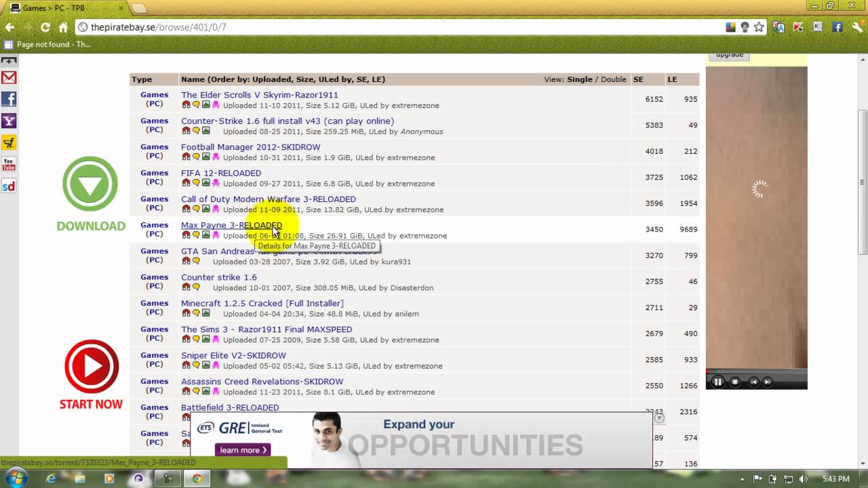Skip to previous in sidebar video player
Viewport: 868px width, 488px height.
point(753,382)
